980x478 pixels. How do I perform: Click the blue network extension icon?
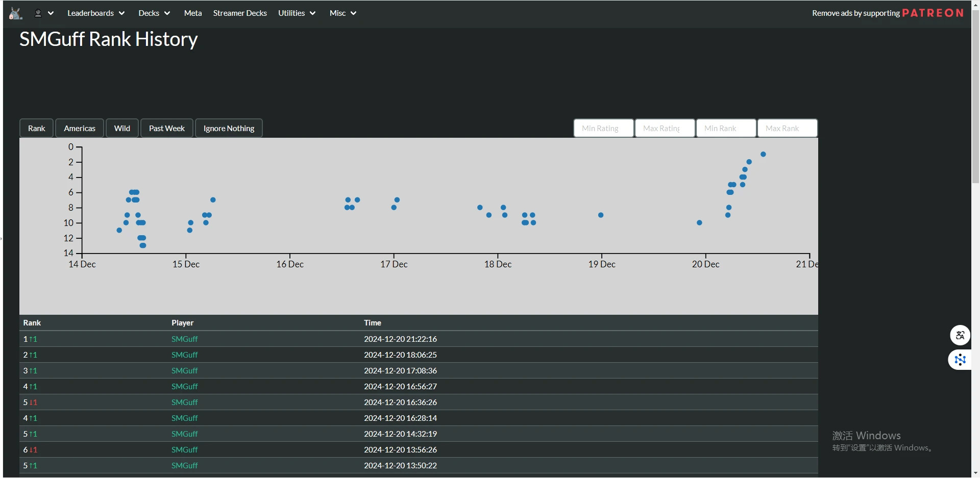coord(960,360)
